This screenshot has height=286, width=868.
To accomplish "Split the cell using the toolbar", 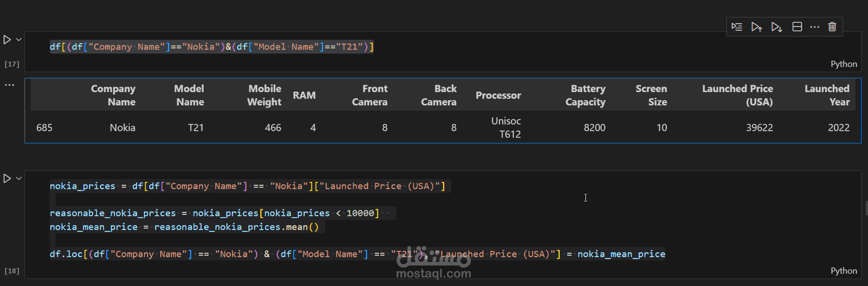I will pyautogui.click(x=797, y=27).
